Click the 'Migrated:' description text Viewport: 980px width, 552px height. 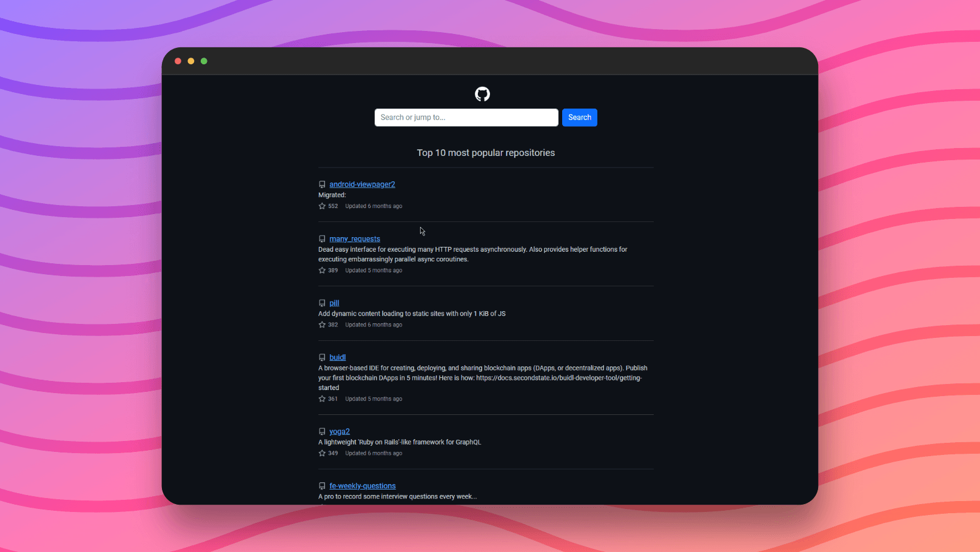pyautogui.click(x=332, y=195)
